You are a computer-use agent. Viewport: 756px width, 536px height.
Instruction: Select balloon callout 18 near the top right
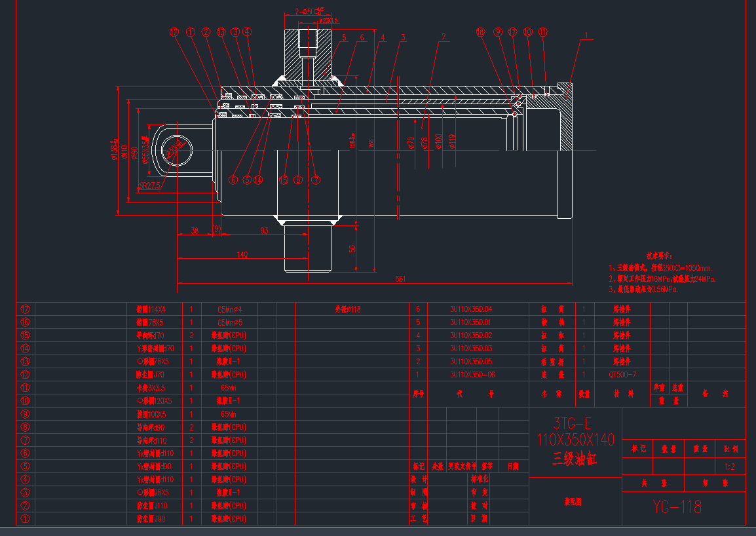(x=481, y=32)
